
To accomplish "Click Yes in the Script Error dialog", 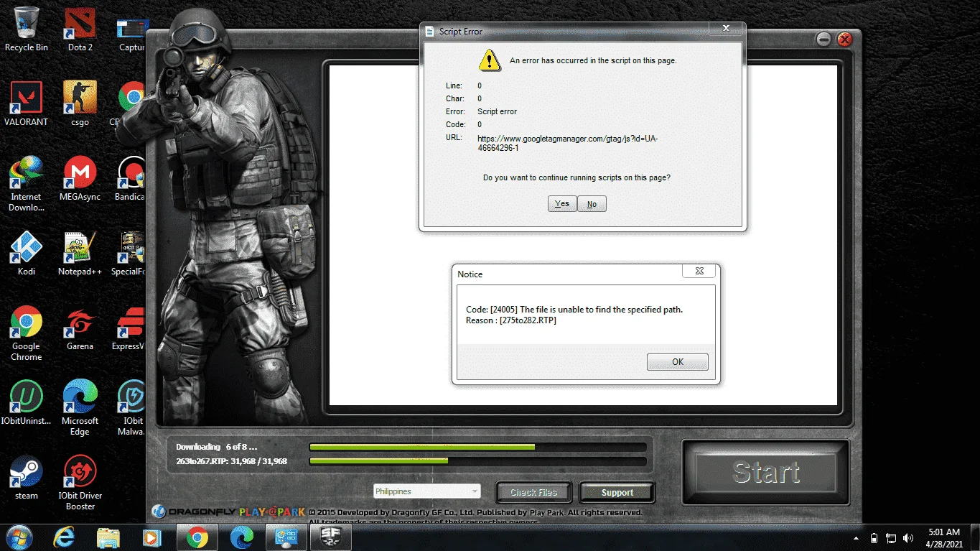I will click(x=562, y=204).
